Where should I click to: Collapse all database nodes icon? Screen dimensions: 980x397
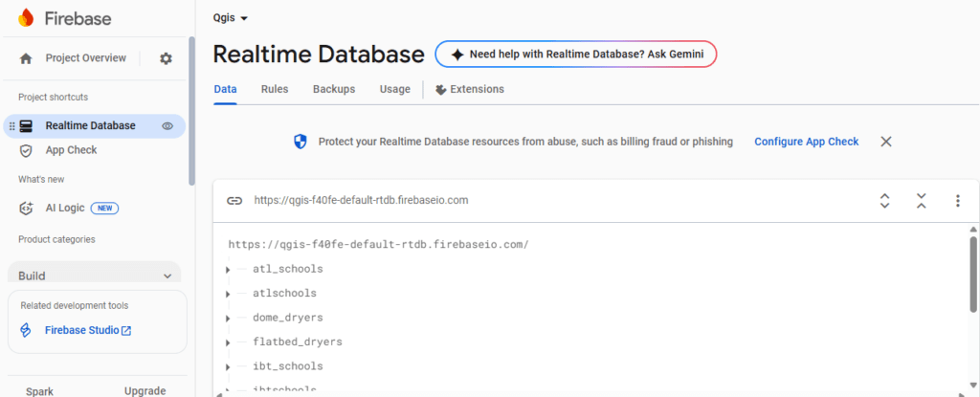click(x=922, y=201)
